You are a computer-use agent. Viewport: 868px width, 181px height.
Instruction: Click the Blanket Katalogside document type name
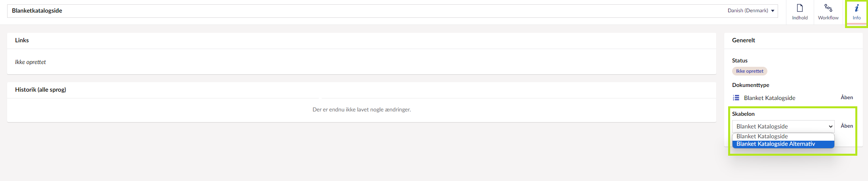point(769,98)
